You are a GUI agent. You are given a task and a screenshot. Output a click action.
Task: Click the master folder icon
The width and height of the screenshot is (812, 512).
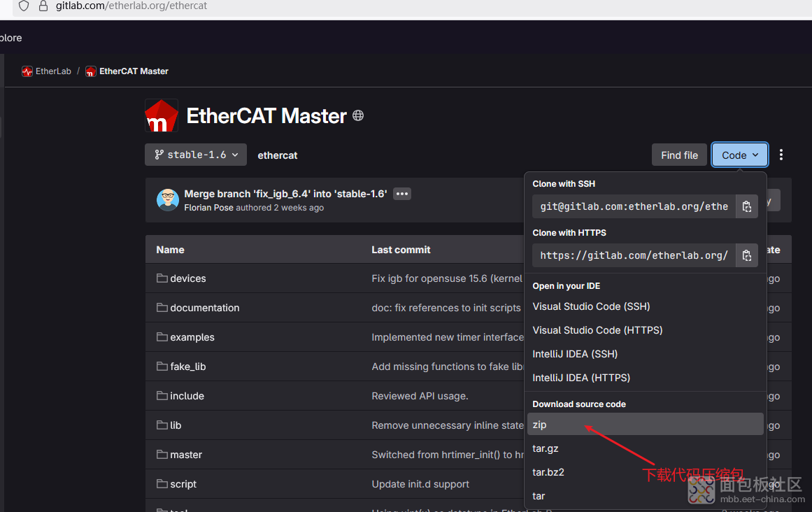click(x=162, y=455)
